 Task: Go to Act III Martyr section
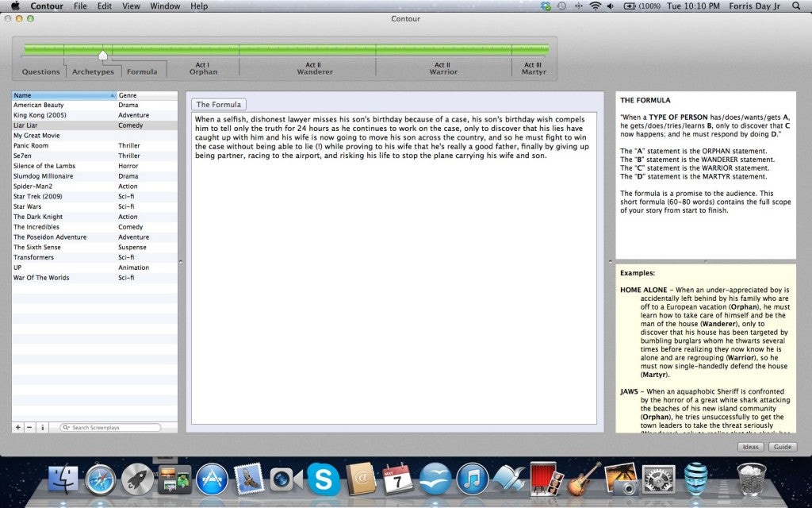click(x=534, y=68)
